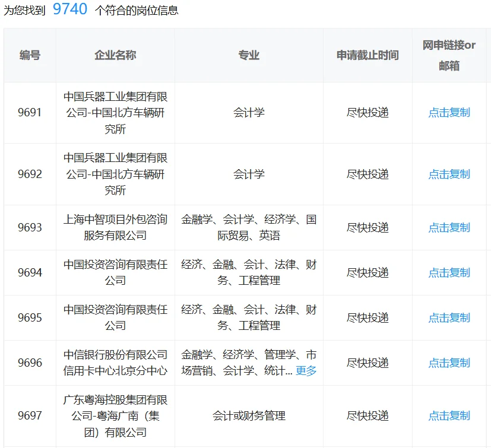Screen dimensions: 491x448
Task: Click row number 9695
Action: click(30, 318)
